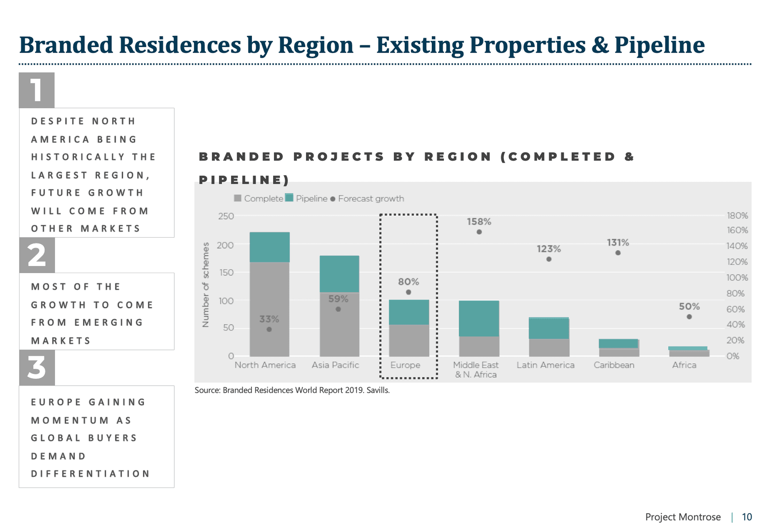This screenshot has width=772, height=532.
Task: Click the Latin America axis label
Action: (x=545, y=365)
